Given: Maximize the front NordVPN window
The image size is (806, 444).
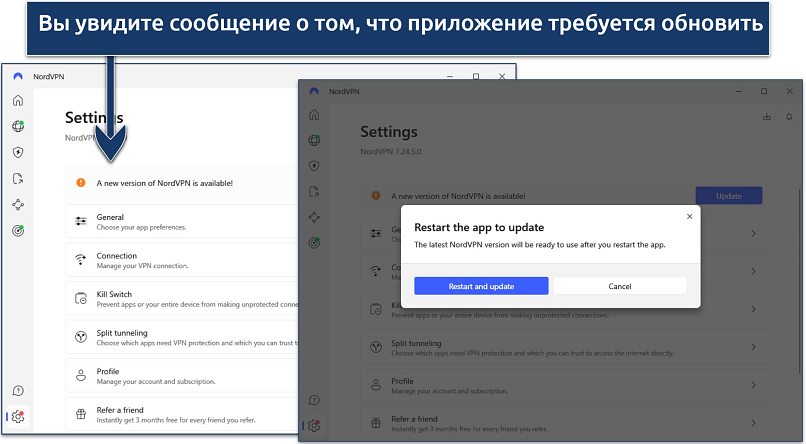Looking at the screenshot, I should tap(764, 91).
